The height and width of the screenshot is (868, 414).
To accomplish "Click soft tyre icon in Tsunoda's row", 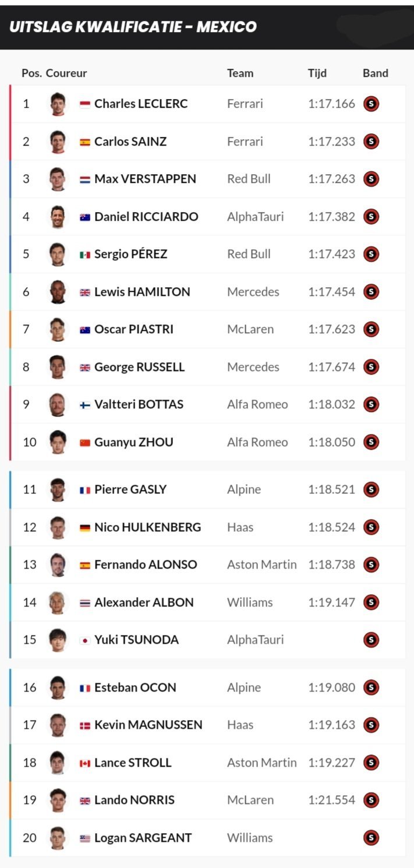I will 371,640.
